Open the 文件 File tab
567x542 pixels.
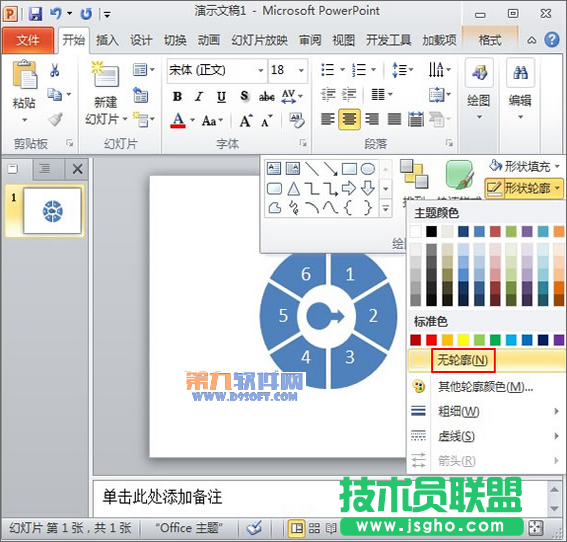(28, 40)
